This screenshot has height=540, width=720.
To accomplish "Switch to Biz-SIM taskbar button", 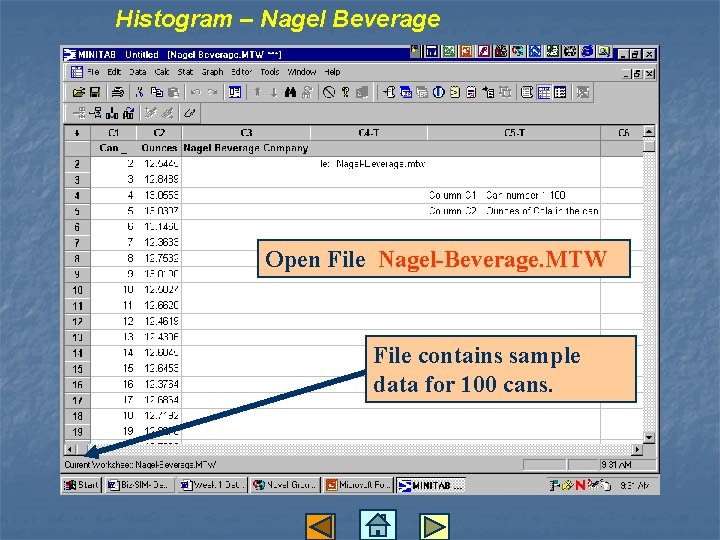I will coord(140,485).
